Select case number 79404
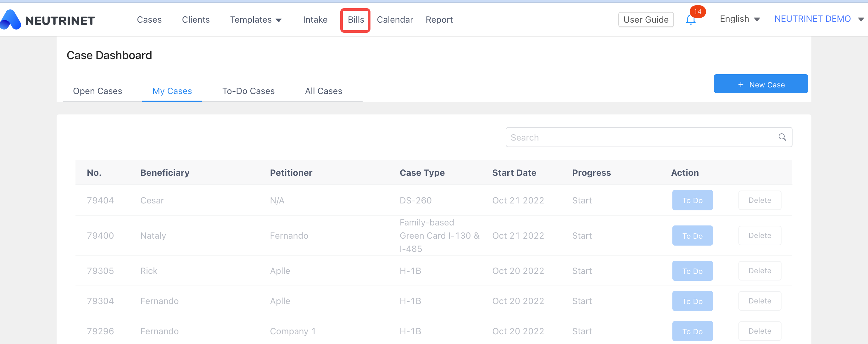This screenshot has width=868, height=344. (x=100, y=200)
